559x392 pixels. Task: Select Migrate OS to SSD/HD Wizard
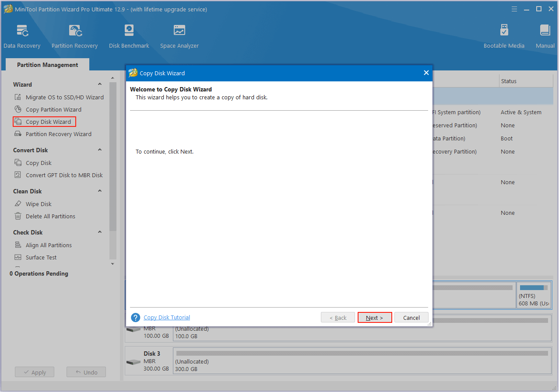(x=65, y=97)
